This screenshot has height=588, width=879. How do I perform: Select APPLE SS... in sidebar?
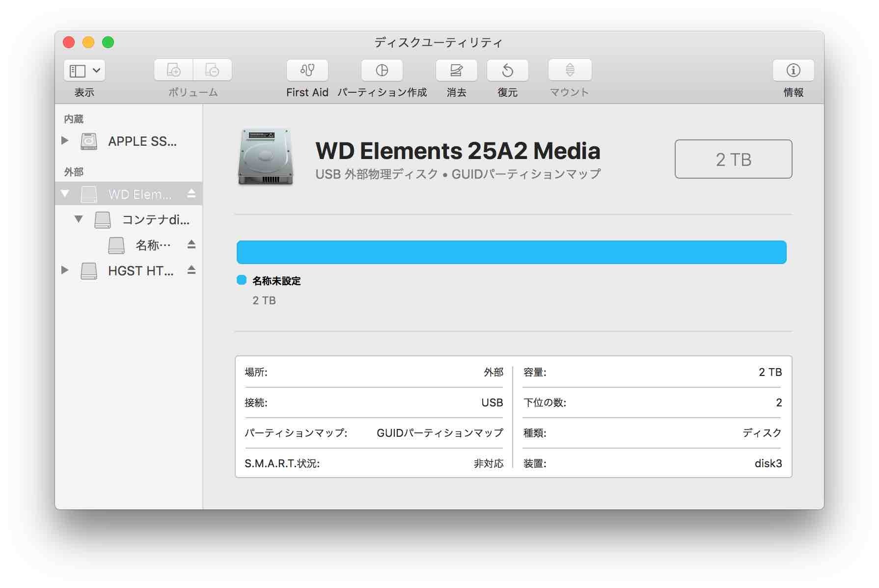129,141
